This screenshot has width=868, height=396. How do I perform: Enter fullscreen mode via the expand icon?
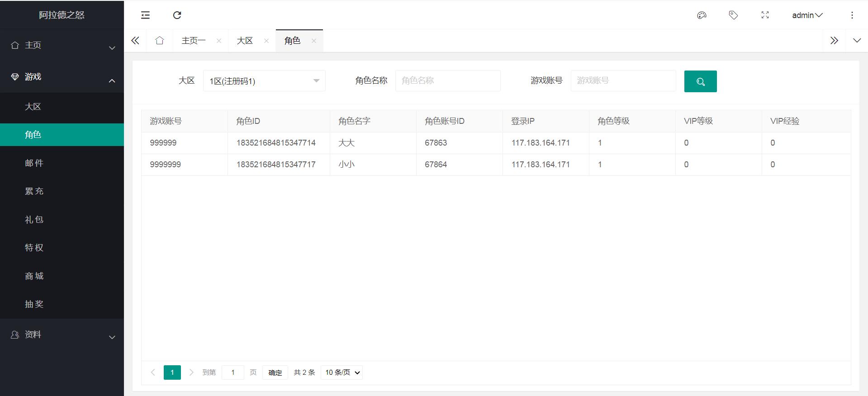[765, 15]
